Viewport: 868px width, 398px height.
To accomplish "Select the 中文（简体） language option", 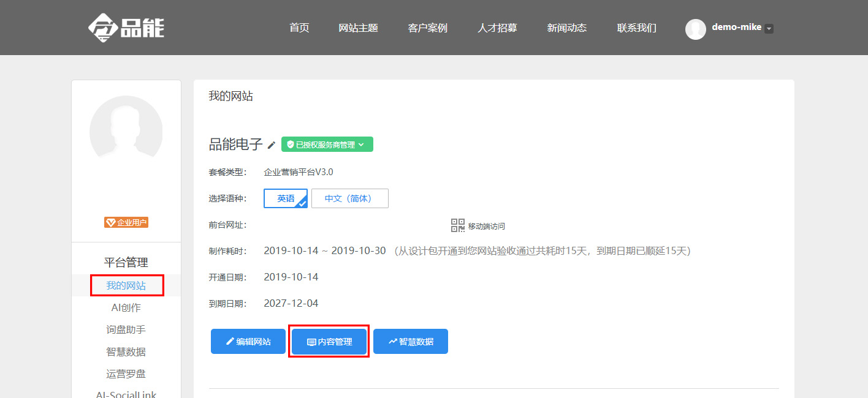I will [x=350, y=198].
